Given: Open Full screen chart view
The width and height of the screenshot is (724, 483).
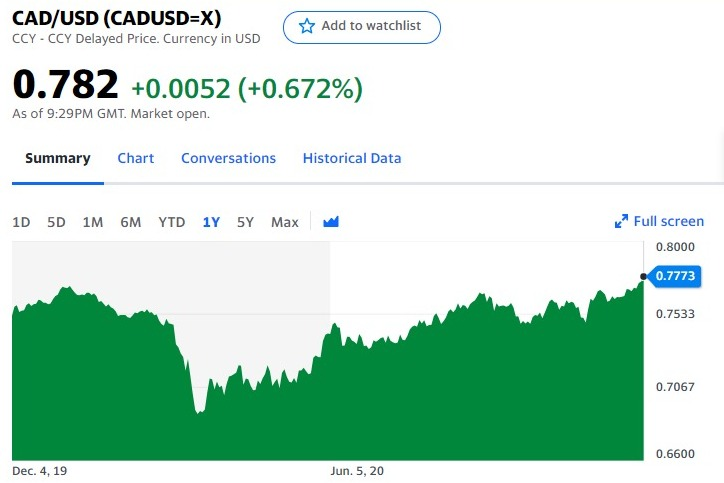Looking at the screenshot, I should pyautogui.click(x=659, y=221).
